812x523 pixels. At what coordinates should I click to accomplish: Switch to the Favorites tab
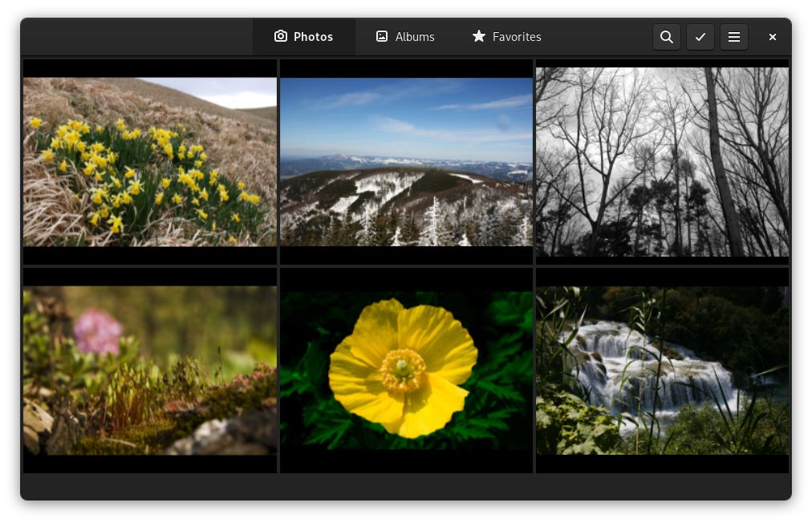506,36
